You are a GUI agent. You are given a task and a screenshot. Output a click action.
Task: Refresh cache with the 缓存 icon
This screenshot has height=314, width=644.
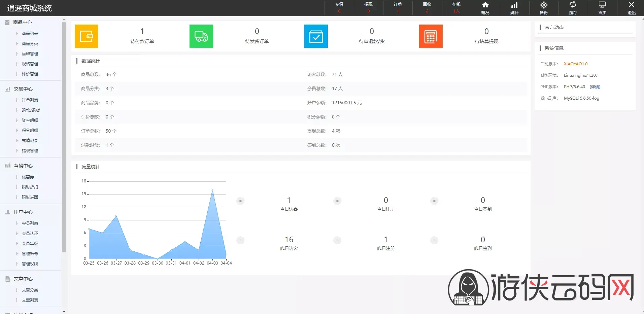(573, 8)
